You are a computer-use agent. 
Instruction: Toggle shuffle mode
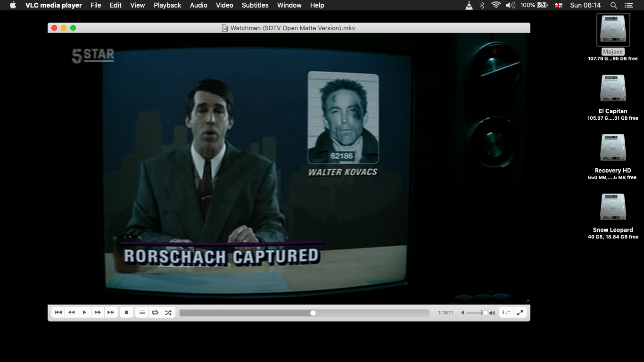(x=168, y=313)
